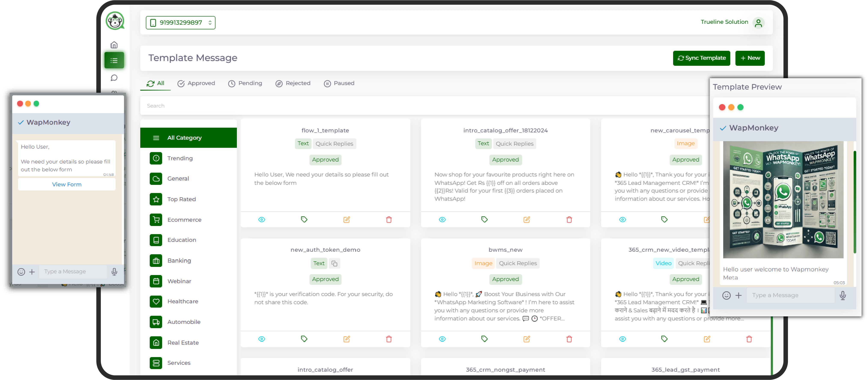Click View Form in the left chat preview
Image resolution: width=868 pixels, height=380 pixels.
[67, 185]
